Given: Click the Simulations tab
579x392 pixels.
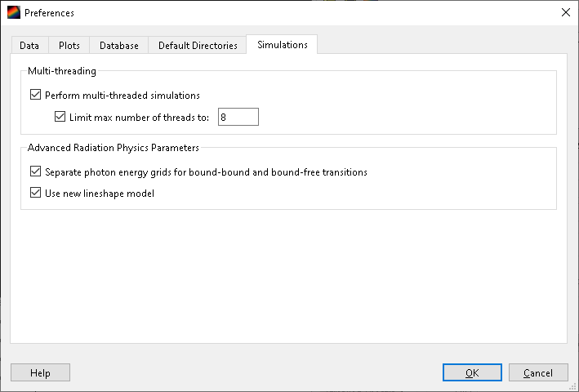Looking at the screenshot, I should pos(282,45).
